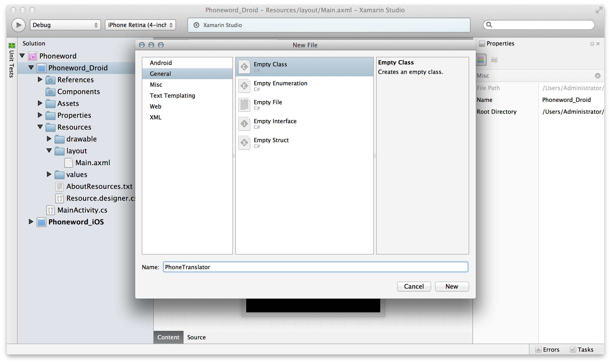
Task: Choose the Empty File template icon
Action: tap(244, 105)
